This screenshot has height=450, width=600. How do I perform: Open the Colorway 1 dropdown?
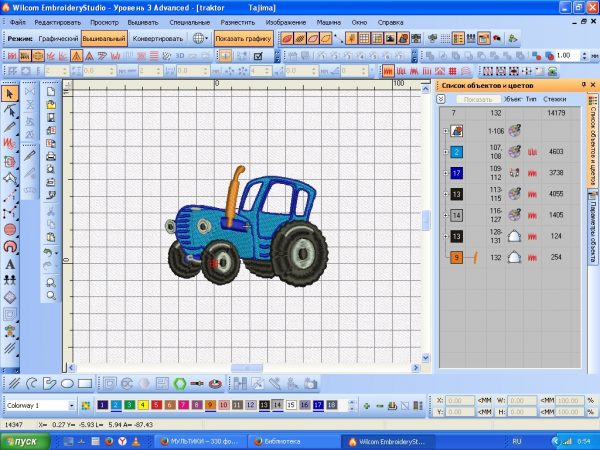coord(71,406)
